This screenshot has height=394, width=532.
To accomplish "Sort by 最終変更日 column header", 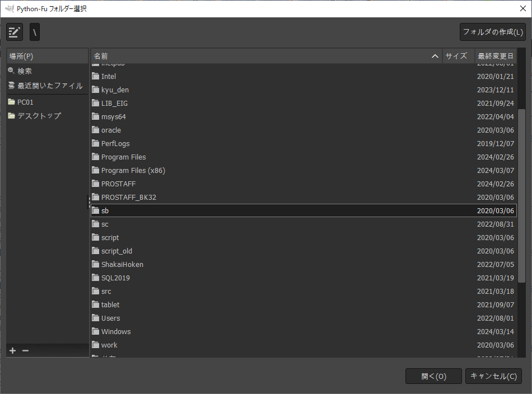I will pos(495,56).
